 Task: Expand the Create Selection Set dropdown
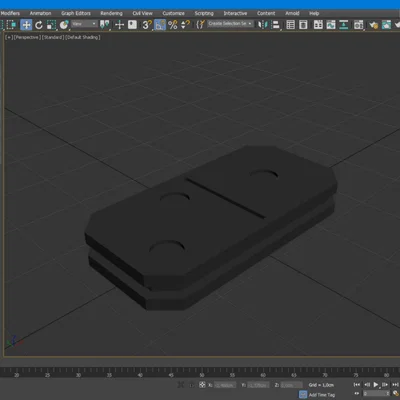coord(230,24)
